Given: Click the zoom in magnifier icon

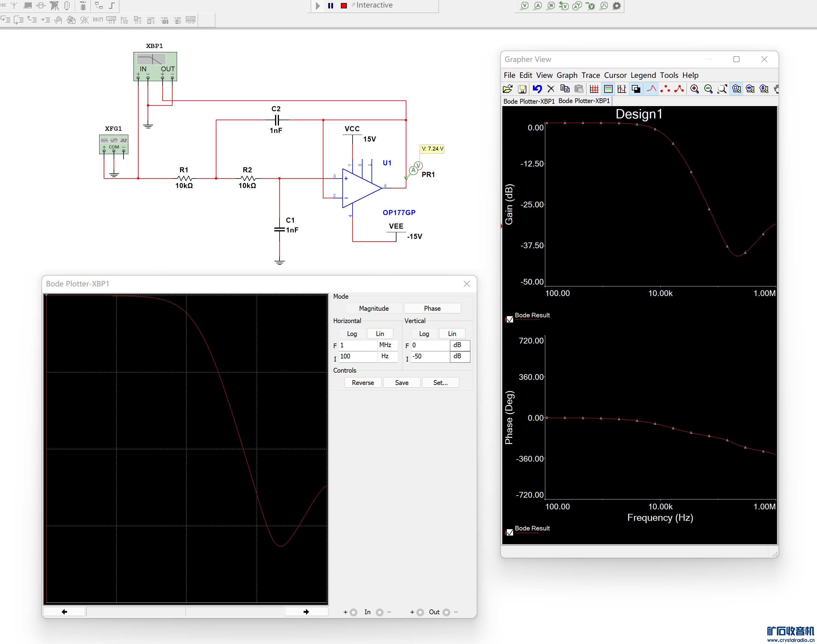Looking at the screenshot, I should (694, 89).
